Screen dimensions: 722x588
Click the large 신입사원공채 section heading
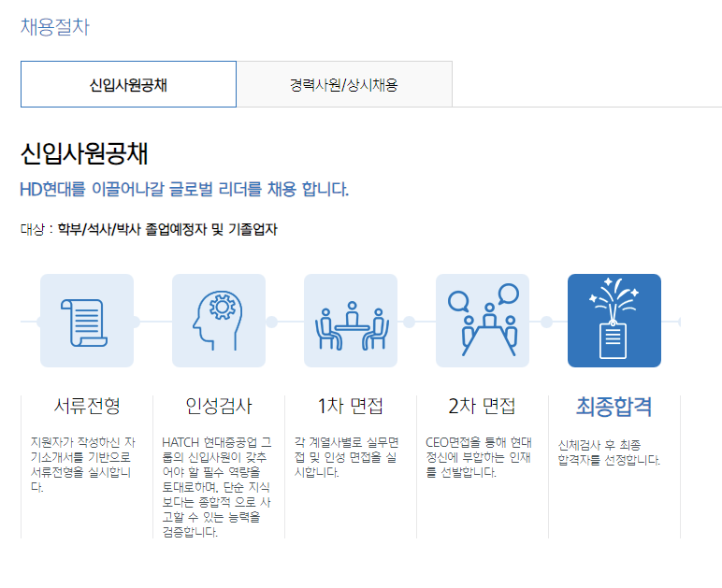[84, 155]
